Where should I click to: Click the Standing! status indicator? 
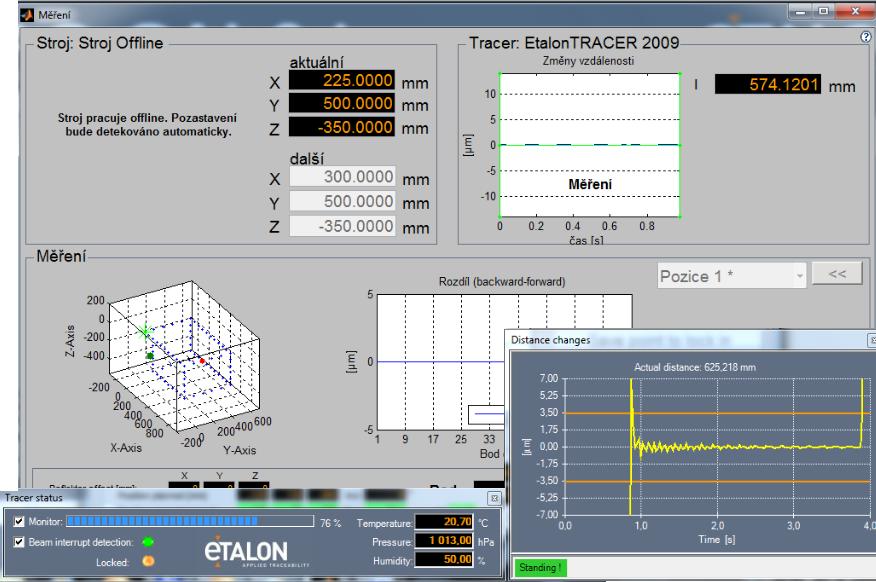(540, 567)
